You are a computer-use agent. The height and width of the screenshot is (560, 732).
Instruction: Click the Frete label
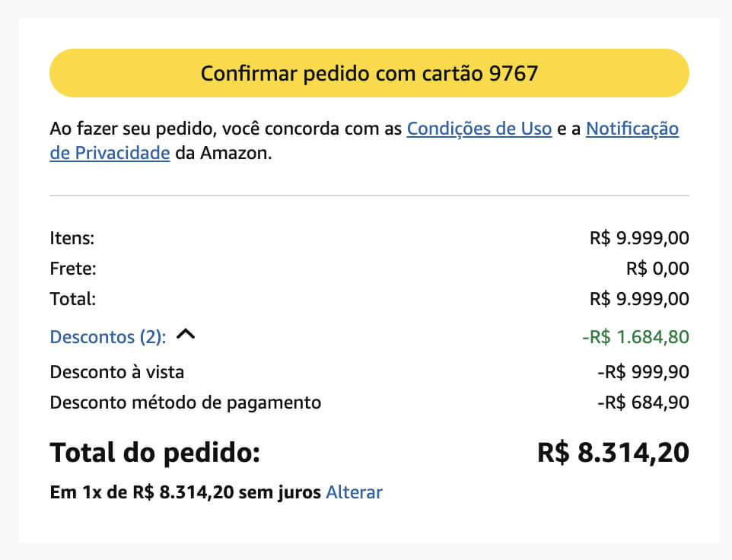pyautogui.click(x=73, y=269)
